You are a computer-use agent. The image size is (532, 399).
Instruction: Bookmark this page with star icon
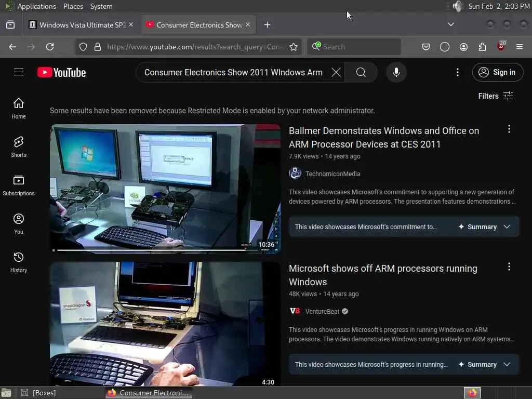click(294, 47)
